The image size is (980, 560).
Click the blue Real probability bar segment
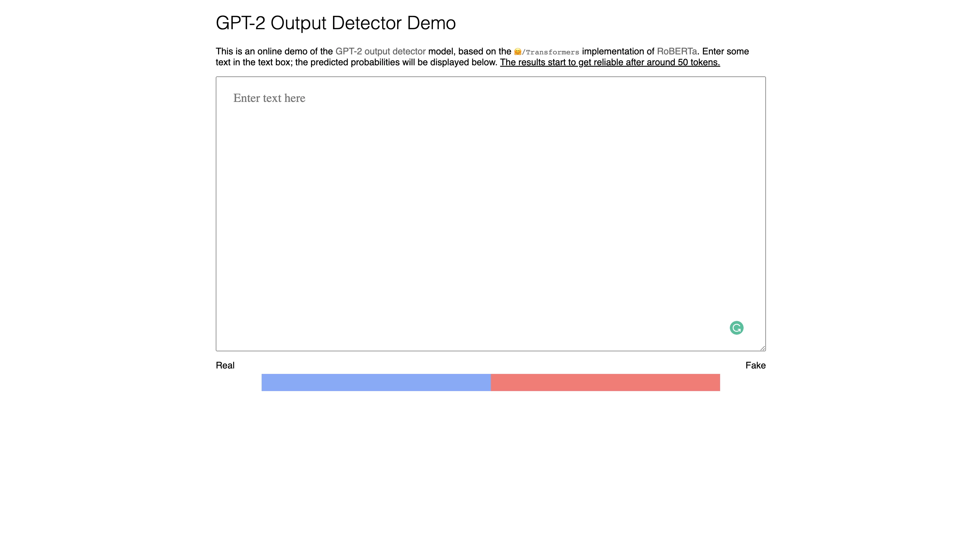tap(376, 382)
